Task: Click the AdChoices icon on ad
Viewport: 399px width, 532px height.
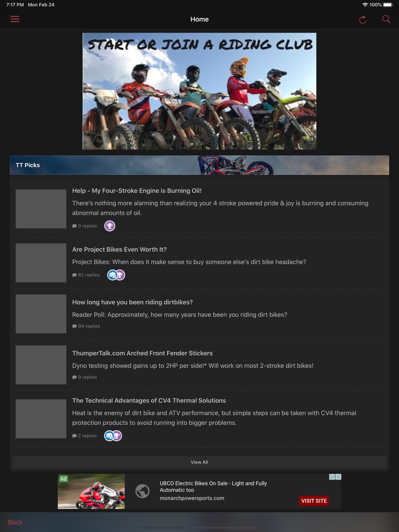Action: point(332,477)
